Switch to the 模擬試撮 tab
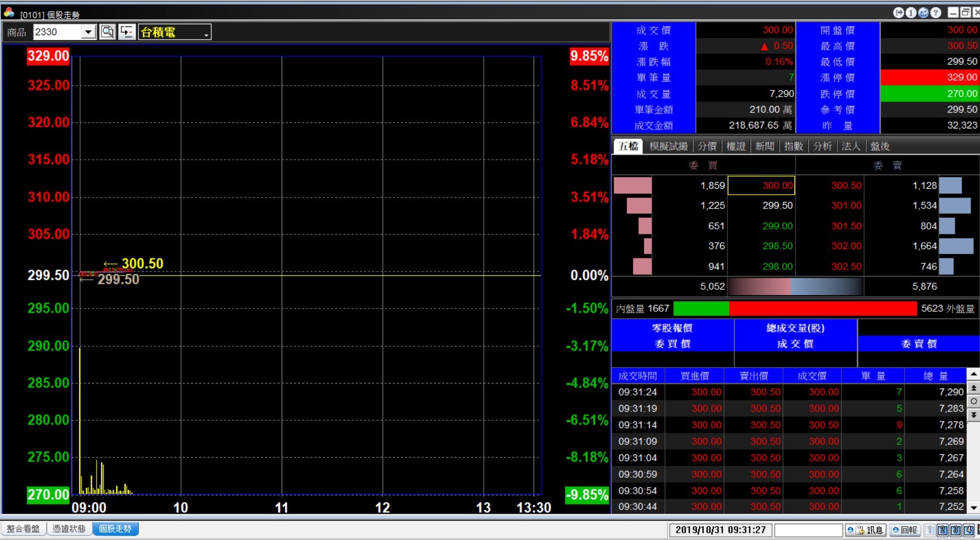This screenshot has width=980, height=540. coord(668,146)
